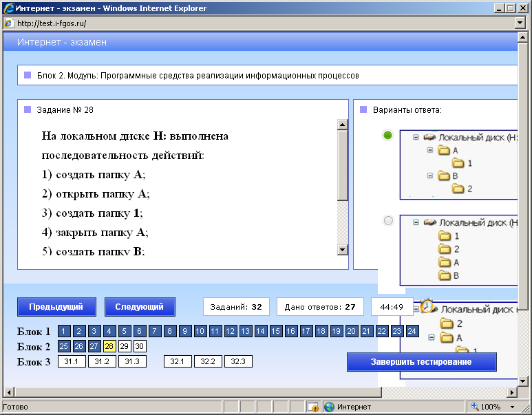The width and height of the screenshot is (532, 415).
Task: Go to question 17 in Block 1
Action: [x=306, y=331]
